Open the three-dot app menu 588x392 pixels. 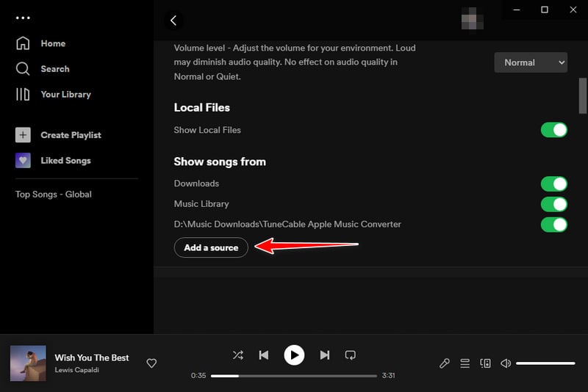point(23,18)
